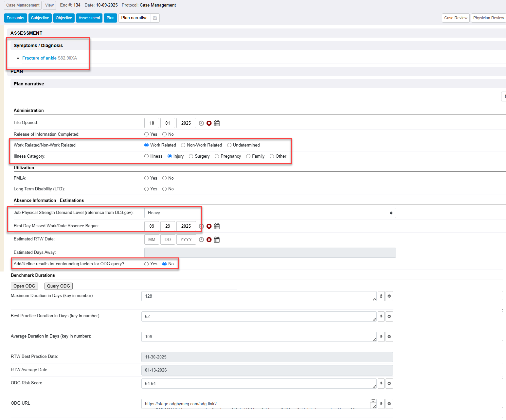Image resolution: width=506 pixels, height=420 pixels.
Task: Go to the Assessment tab
Action: coord(89,18)
